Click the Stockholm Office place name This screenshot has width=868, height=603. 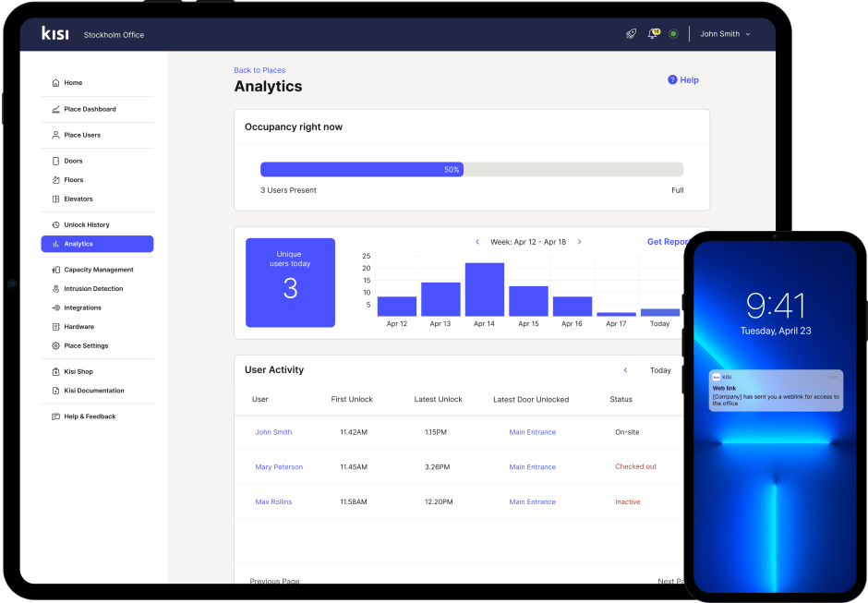[114, 35]
